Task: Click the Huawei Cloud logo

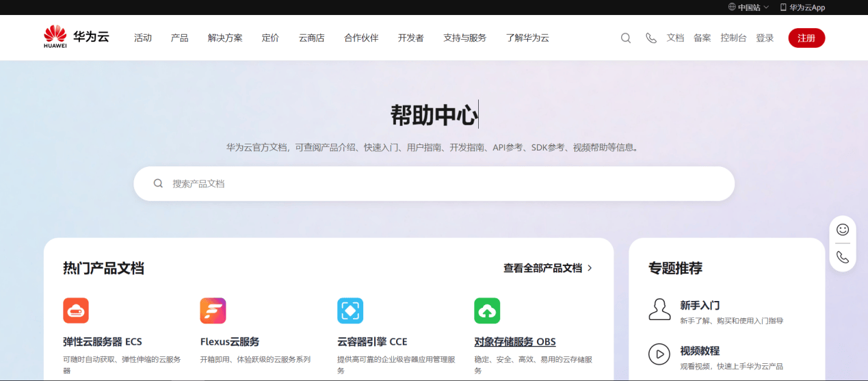Action: pyautogui.click(x=76, y=38)
